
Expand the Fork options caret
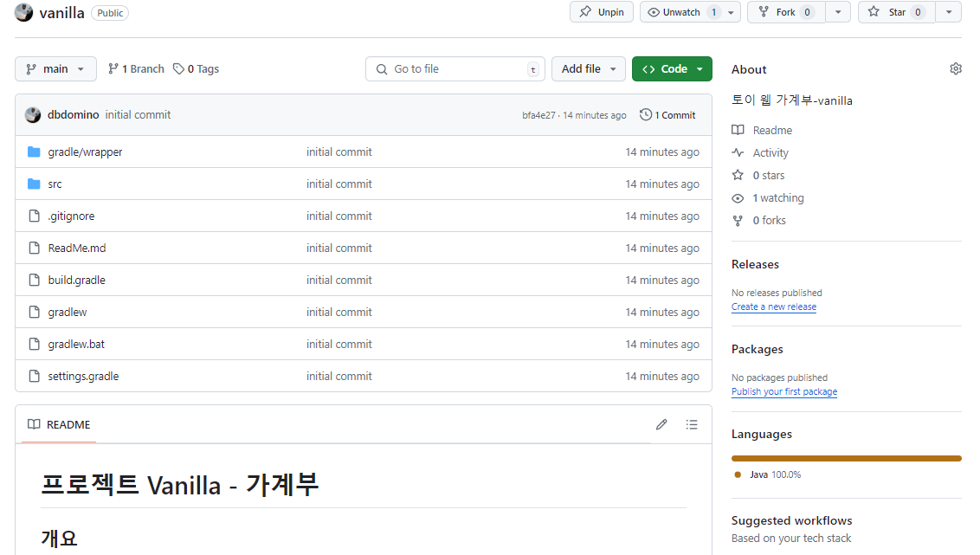tap(838, 12)
